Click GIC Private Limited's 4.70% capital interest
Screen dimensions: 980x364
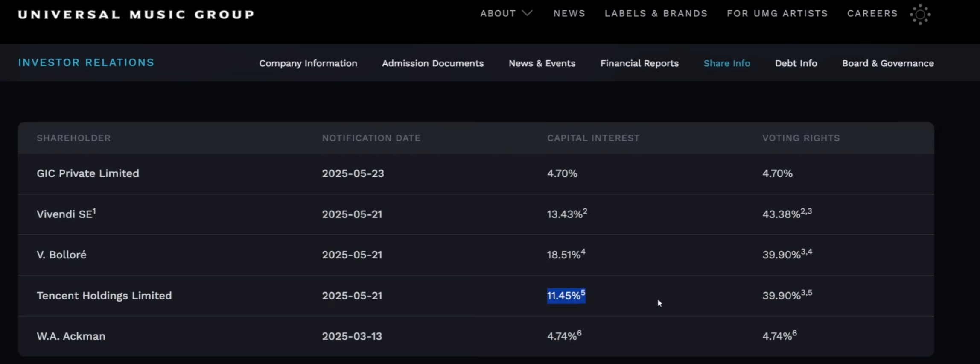[x=562, y=173]
